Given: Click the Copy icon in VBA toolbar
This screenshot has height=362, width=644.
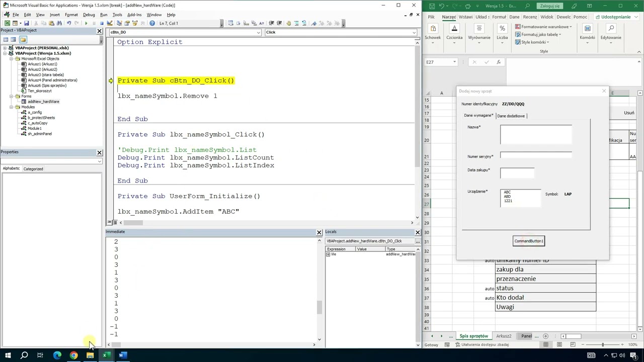Looking at the screenshot, I should [x=44, y=23].
